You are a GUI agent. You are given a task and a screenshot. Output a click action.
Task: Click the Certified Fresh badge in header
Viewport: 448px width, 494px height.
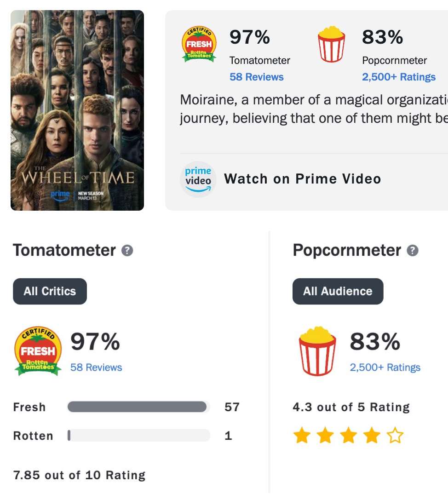pos(199,45)
